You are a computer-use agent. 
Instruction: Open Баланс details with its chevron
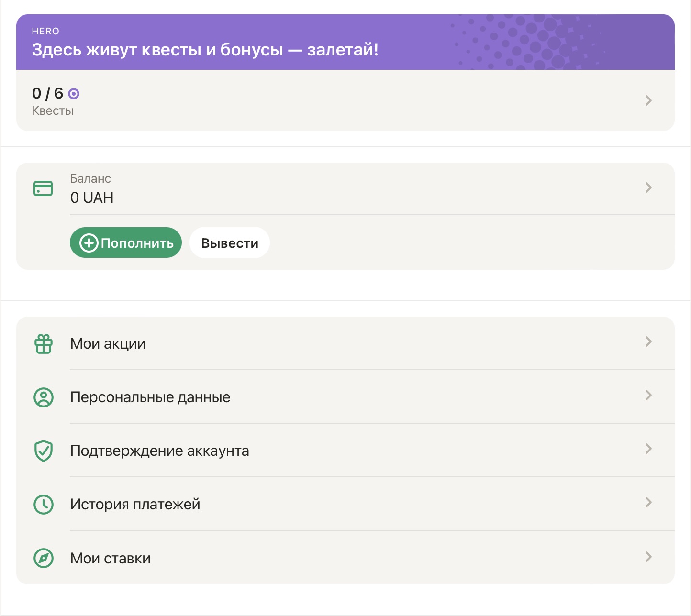(648, 187)
